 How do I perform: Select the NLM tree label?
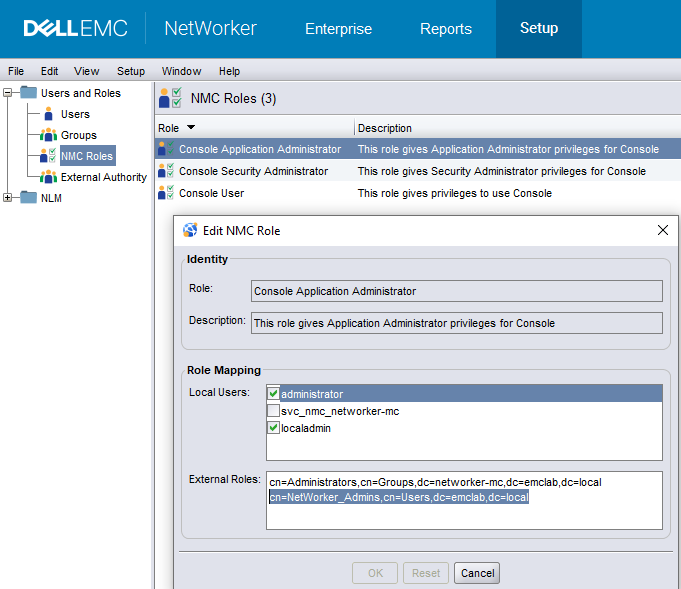pos(51,198)
